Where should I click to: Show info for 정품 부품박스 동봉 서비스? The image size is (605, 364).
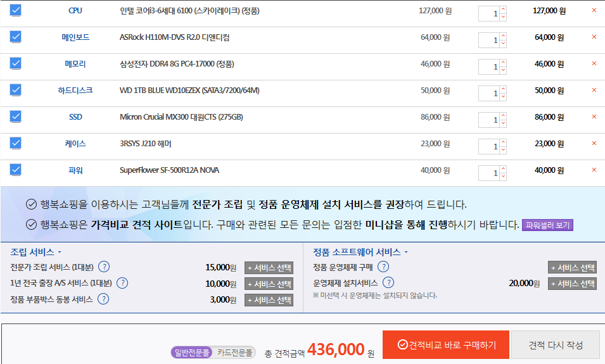pyautogui.click(x=102, y=299)
